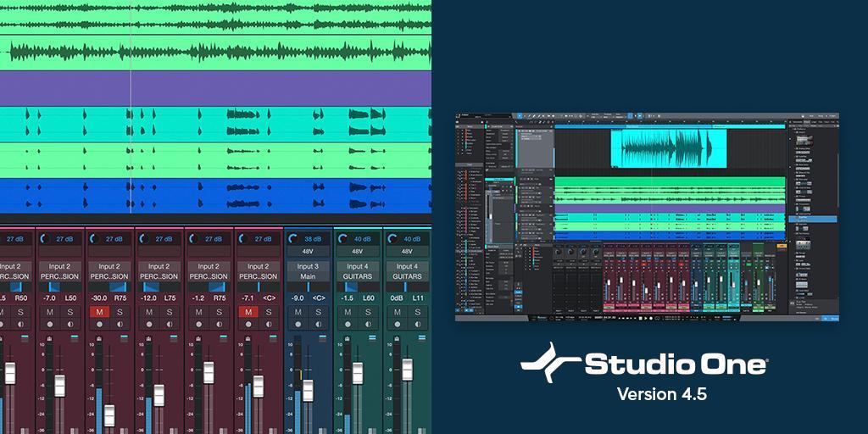Select the purple audio event in the arrangement
Viewport: 868px width, 434px height.
click(x=215, y=88)
